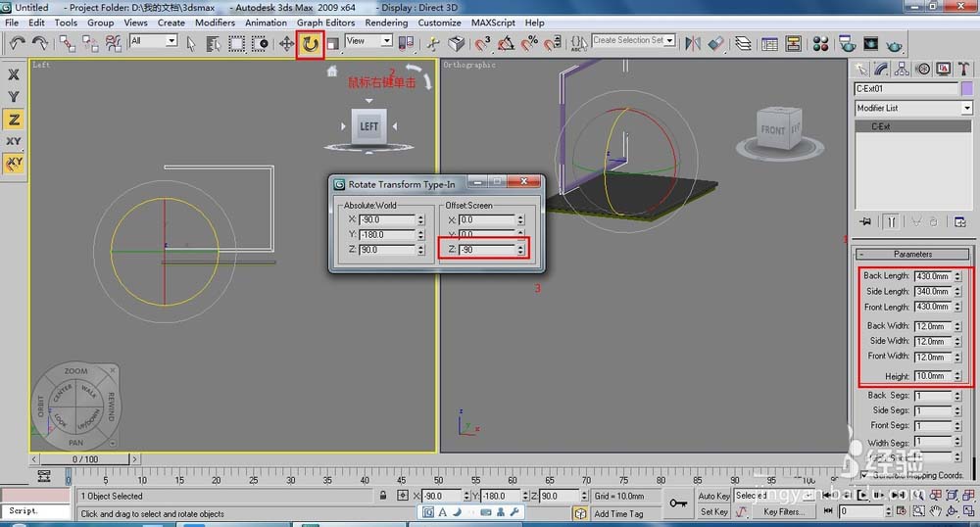Open the Customize menu

(x=439, y=23)
